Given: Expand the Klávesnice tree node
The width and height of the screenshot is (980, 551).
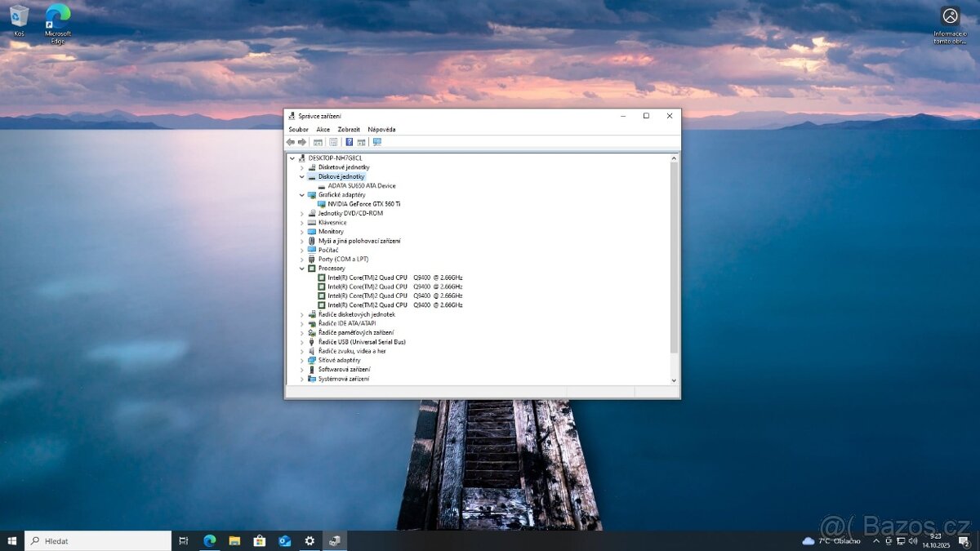Looking at the screenshot, I should point(302,222).
